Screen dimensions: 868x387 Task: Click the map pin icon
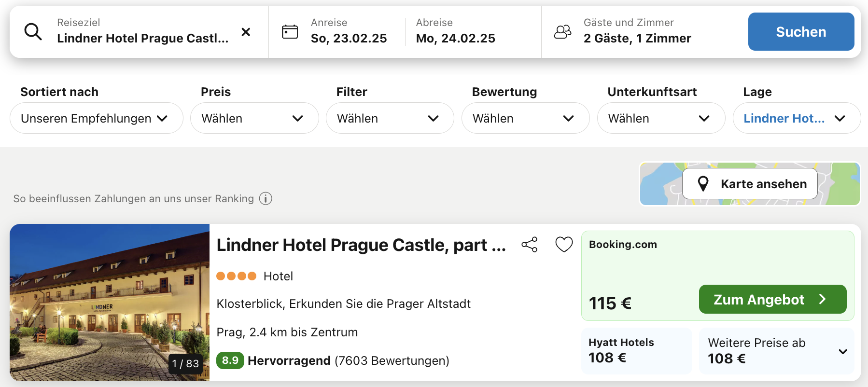703,184
